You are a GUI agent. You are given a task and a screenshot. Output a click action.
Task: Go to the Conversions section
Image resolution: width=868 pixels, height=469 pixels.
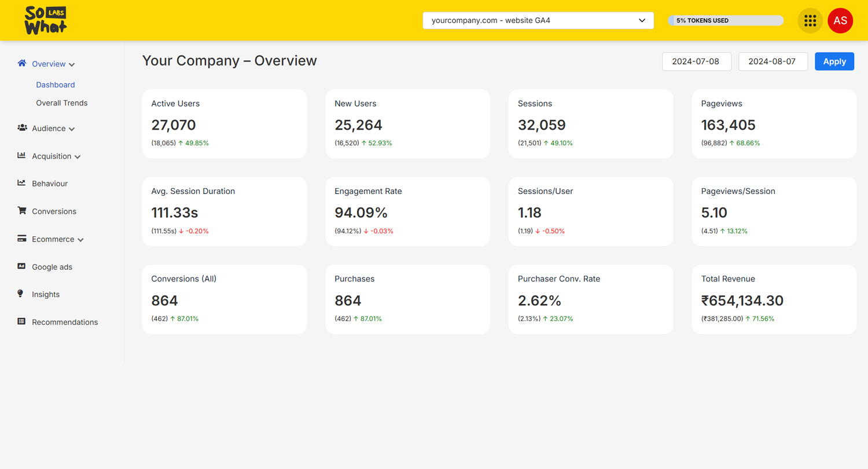coord(54,211)
